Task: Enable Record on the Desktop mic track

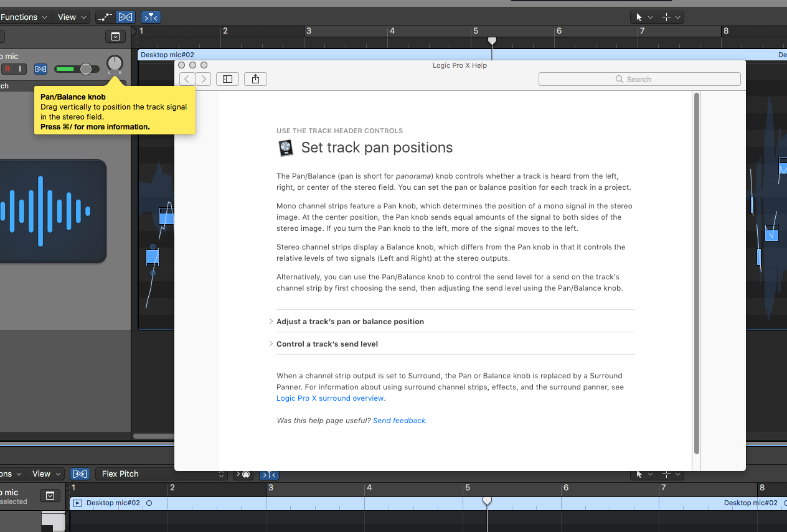Action: (x=8, y=69)
